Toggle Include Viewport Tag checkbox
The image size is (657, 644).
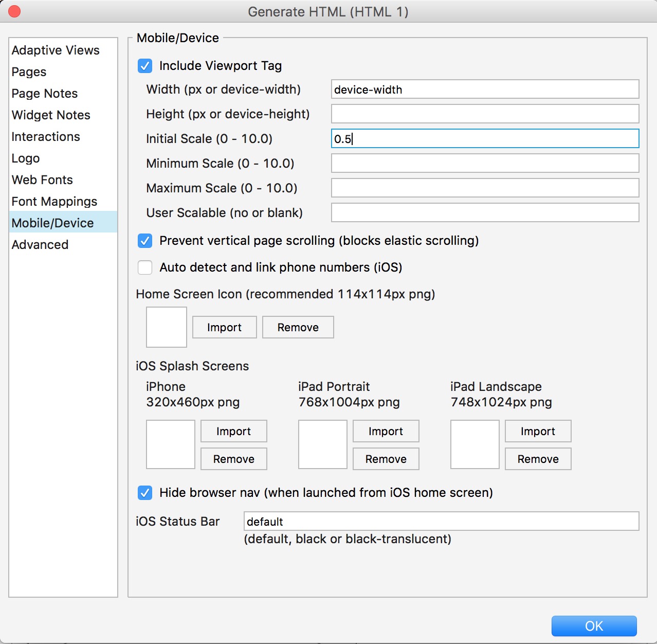pos(145,66)
